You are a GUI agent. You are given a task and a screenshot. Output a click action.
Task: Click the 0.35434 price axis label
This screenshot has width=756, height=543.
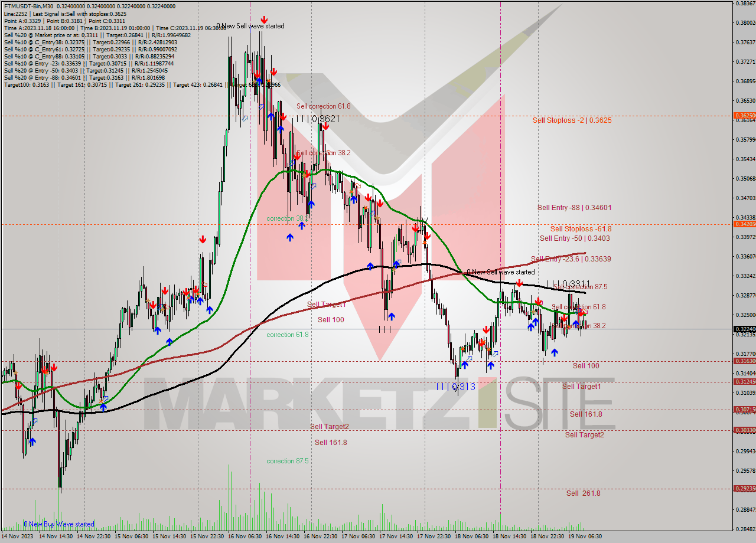pyautogui.click(x=745, y=159)
